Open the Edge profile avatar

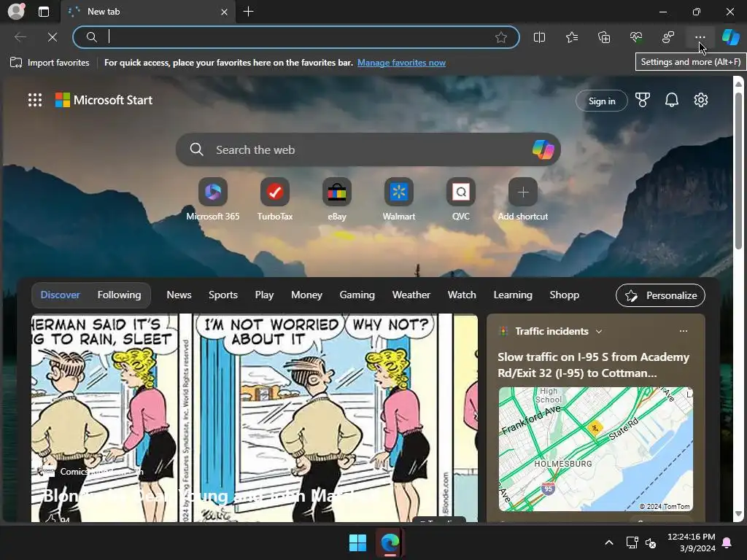point(16,12)
